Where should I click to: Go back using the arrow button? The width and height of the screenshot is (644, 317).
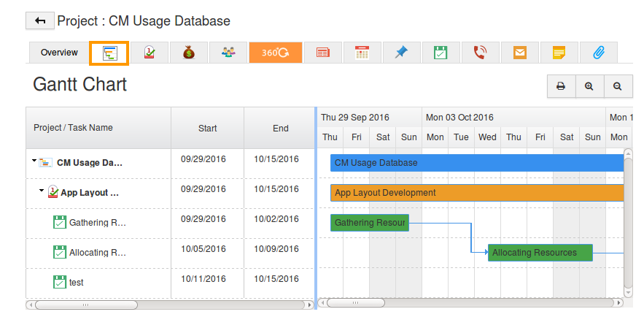(x=40, y=20)
